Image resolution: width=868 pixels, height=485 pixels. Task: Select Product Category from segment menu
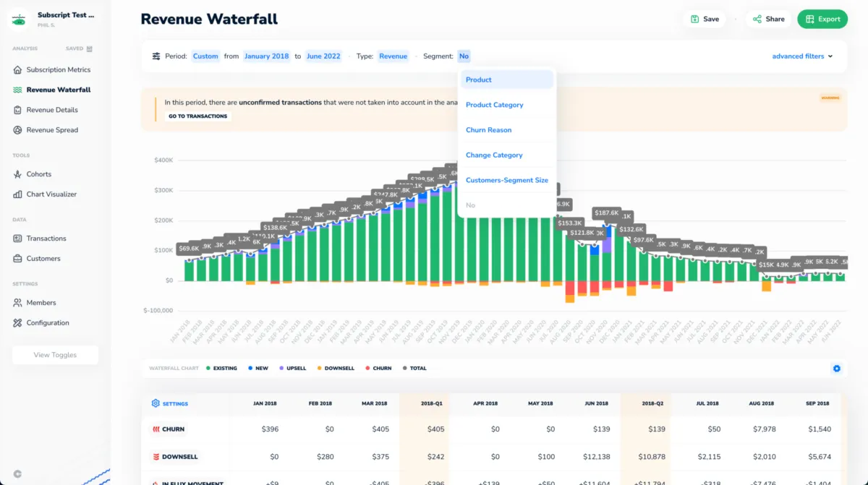tap(495, 105)
